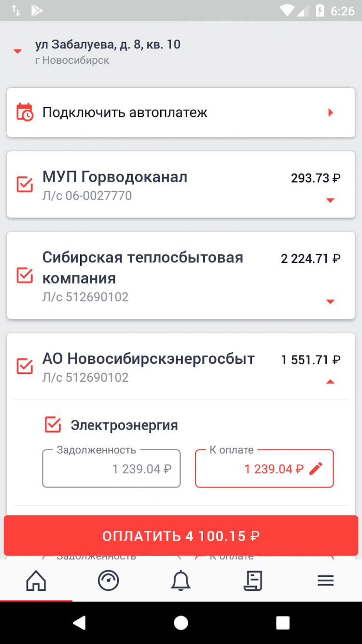Expand Сибирская теплосбытовая компания details

(x=330, y=301)
